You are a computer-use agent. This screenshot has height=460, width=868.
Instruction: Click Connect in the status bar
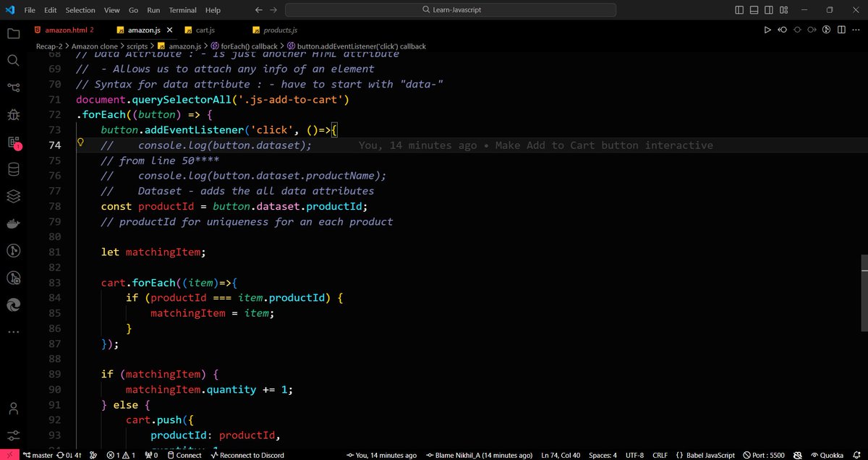(x=184, y=455)
